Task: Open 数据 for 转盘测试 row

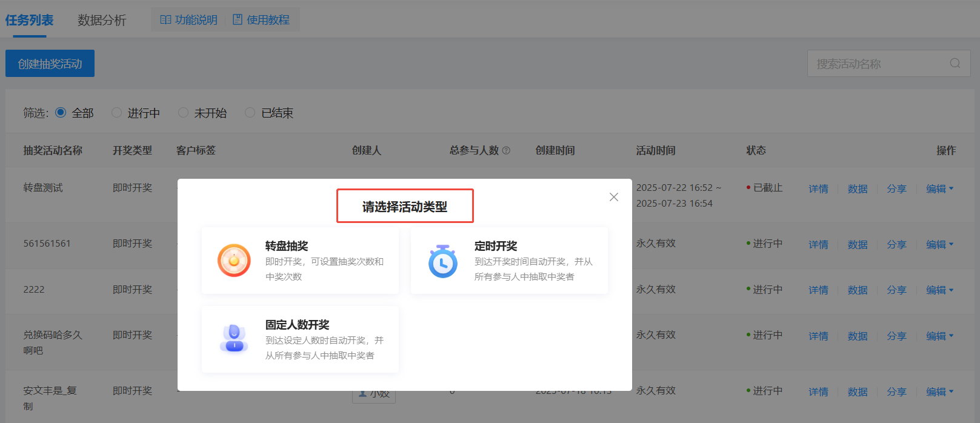Action: click(858, 188)
